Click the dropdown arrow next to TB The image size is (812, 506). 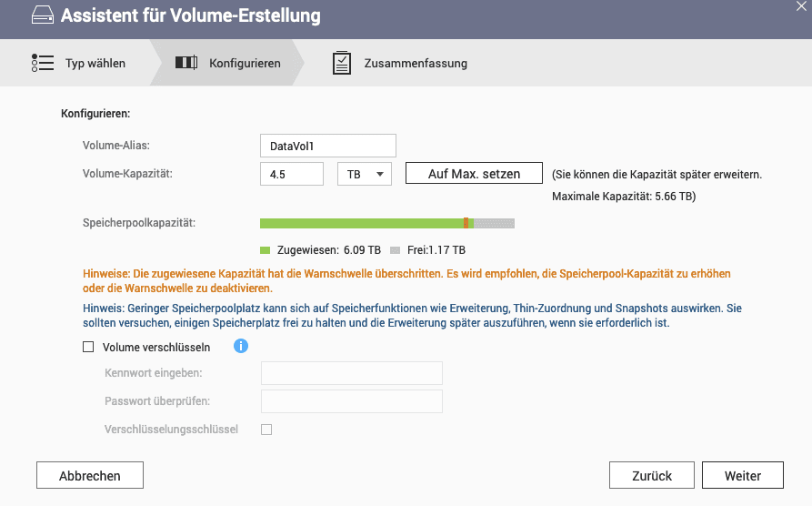click(x=379, y=174)
